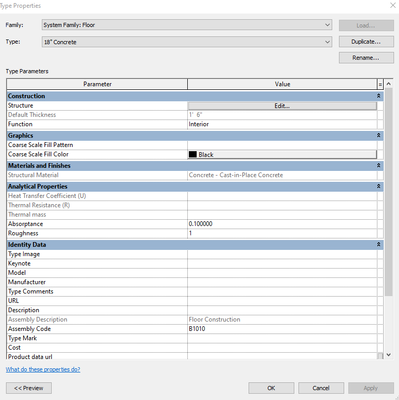Collapse the Graphics section chevron
The width and height of the screenshot is (399, 400).
(x=379, y=135)
